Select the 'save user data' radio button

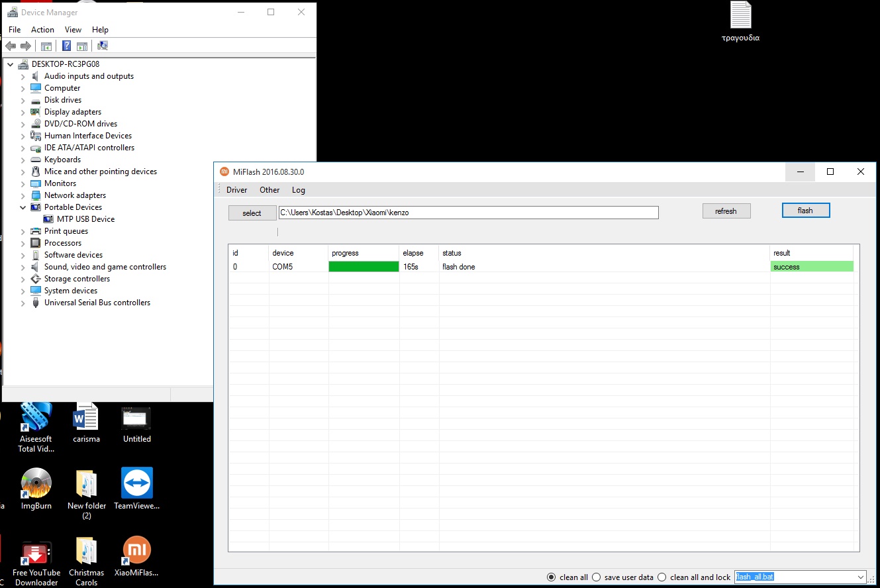click(596, 577)
